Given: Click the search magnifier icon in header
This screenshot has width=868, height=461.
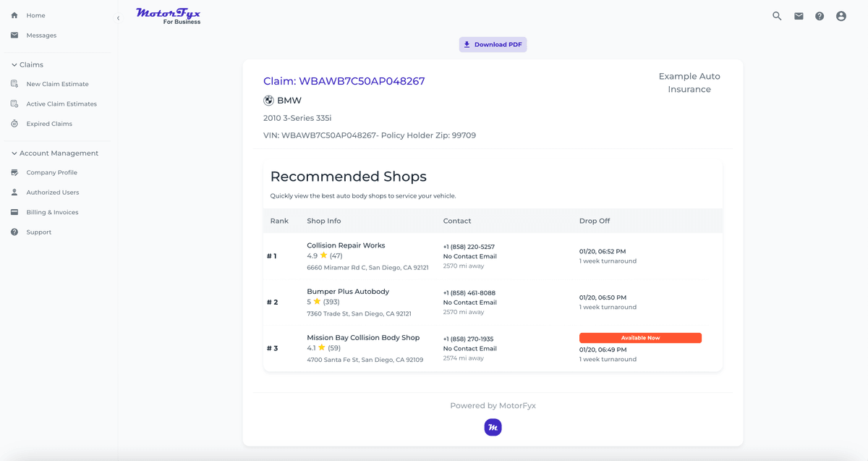Looking at the screenshot, I should click(777, 16).
